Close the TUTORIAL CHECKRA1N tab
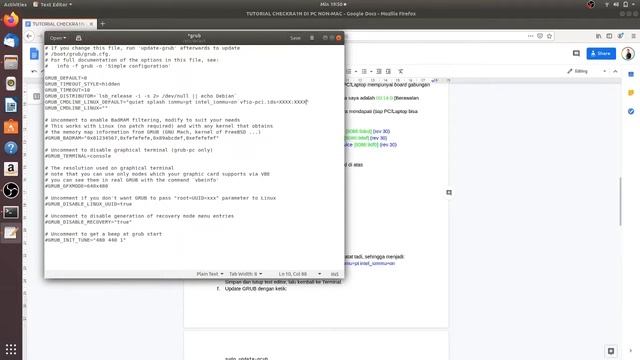 tap(91, 24)
